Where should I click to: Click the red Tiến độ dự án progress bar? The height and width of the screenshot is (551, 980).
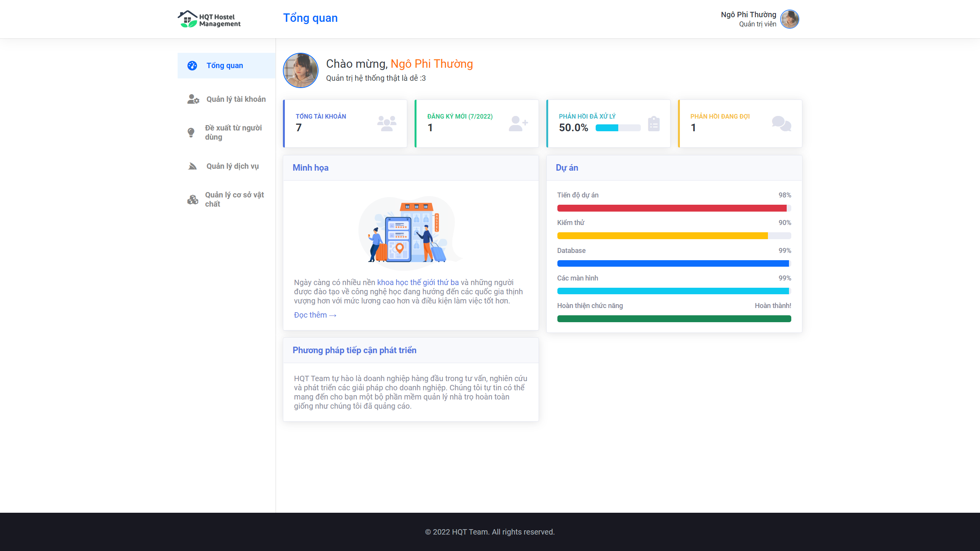(672, 208)
